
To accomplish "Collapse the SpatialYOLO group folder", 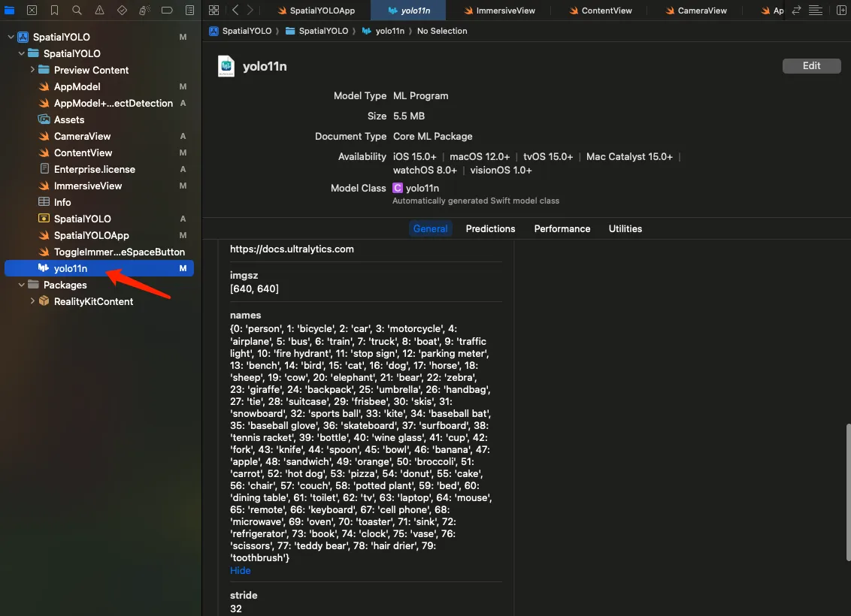I will pos(21,53).
